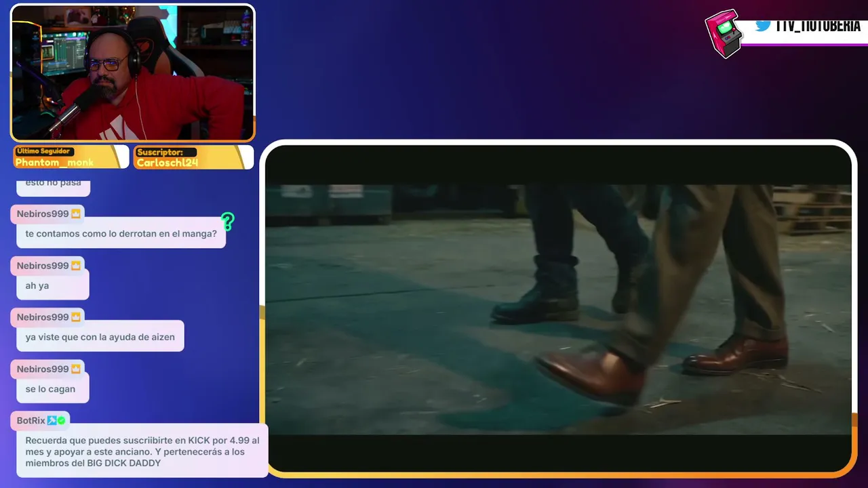Click the latest follower name Phantom_monk
868x488 pixels.
[x=54, y=163]
